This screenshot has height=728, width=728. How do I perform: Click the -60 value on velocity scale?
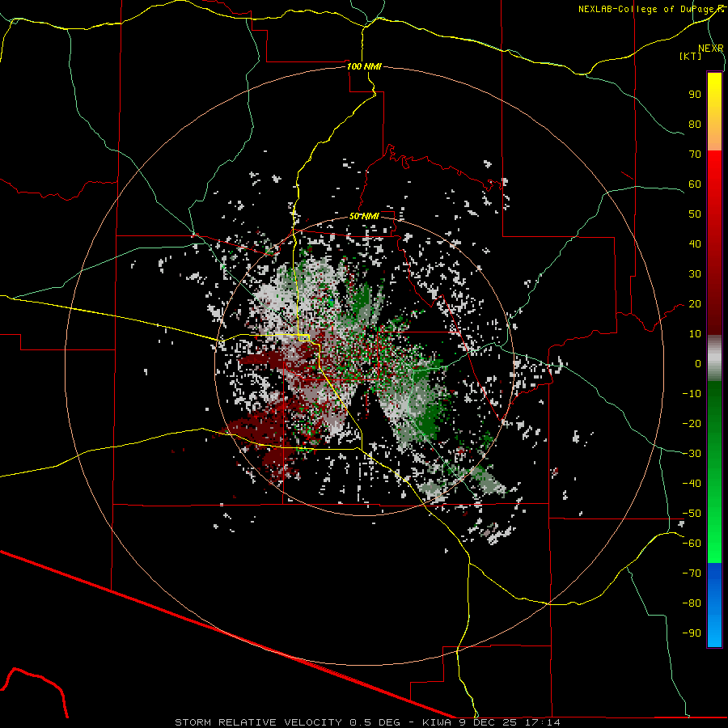click(692, 544)
